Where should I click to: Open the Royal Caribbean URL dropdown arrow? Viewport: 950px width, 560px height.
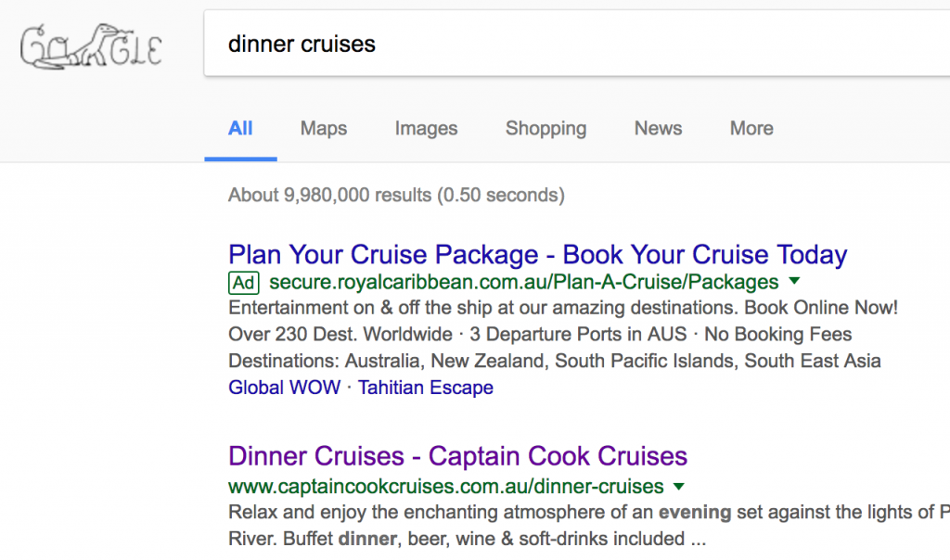point(795,282)
